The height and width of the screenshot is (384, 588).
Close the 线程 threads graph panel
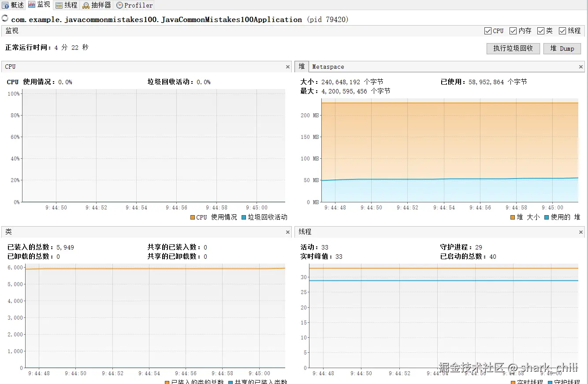pos(581,232)
